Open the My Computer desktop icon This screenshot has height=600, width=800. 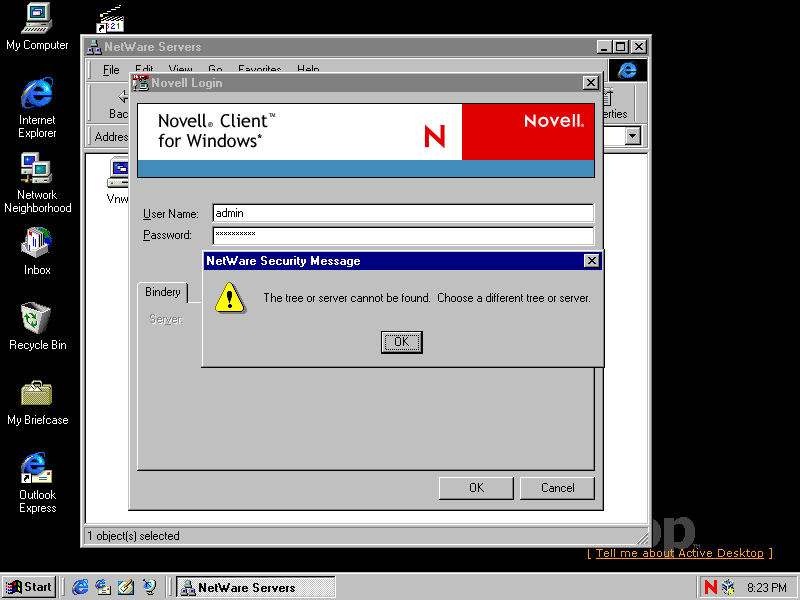[x=37, y=27]
